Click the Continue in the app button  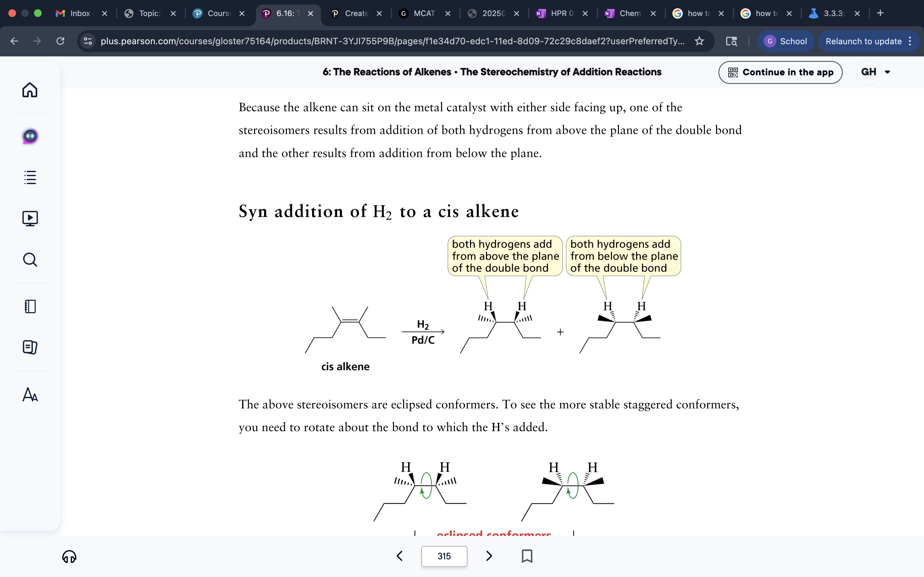click(781, 72)
